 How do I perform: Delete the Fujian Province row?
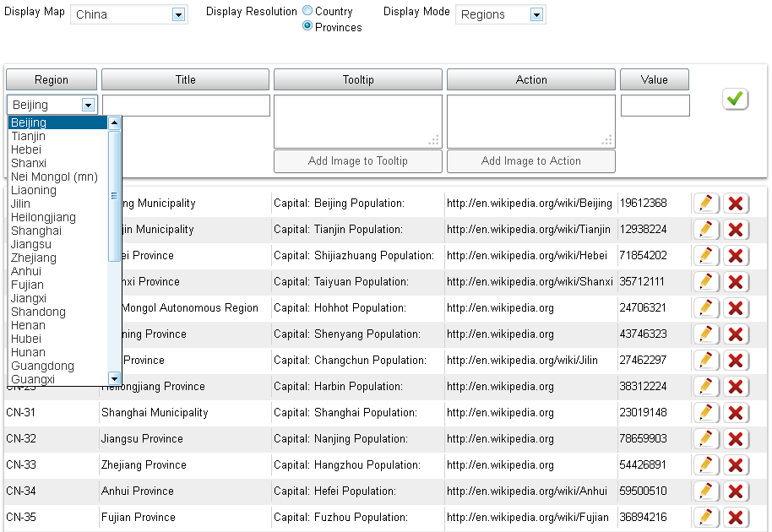(736, 518)
